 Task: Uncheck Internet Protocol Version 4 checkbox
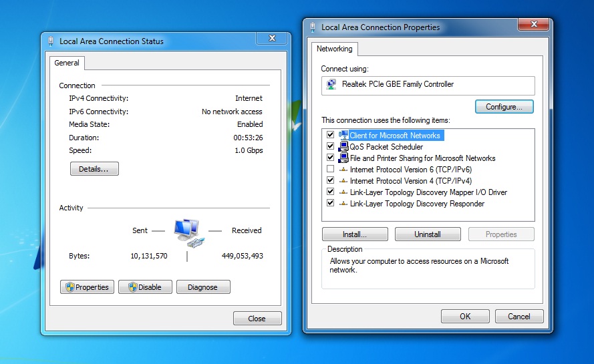[330, 180]
